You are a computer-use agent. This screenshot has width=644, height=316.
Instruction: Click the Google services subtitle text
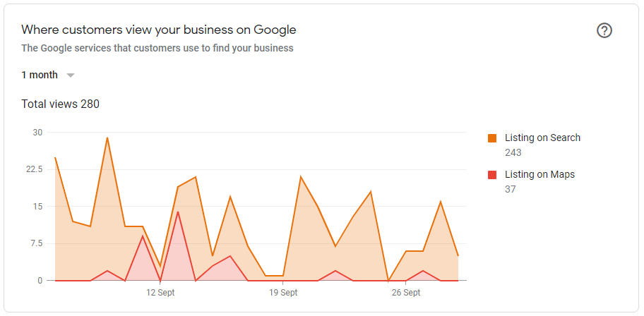point(157,49)
